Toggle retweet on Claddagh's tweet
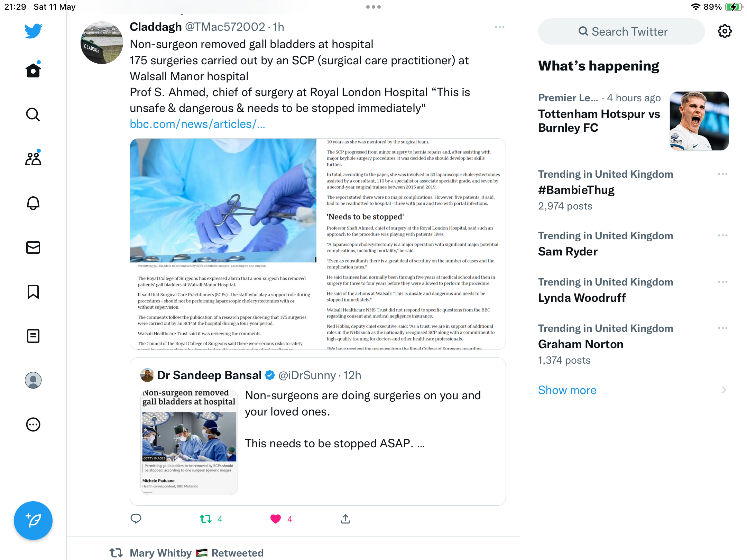 206,519
